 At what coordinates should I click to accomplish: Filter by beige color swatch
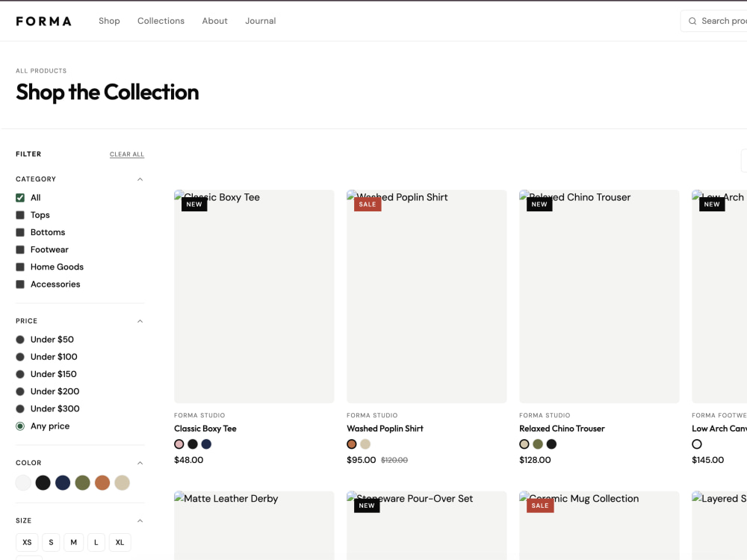coord(122,482)
